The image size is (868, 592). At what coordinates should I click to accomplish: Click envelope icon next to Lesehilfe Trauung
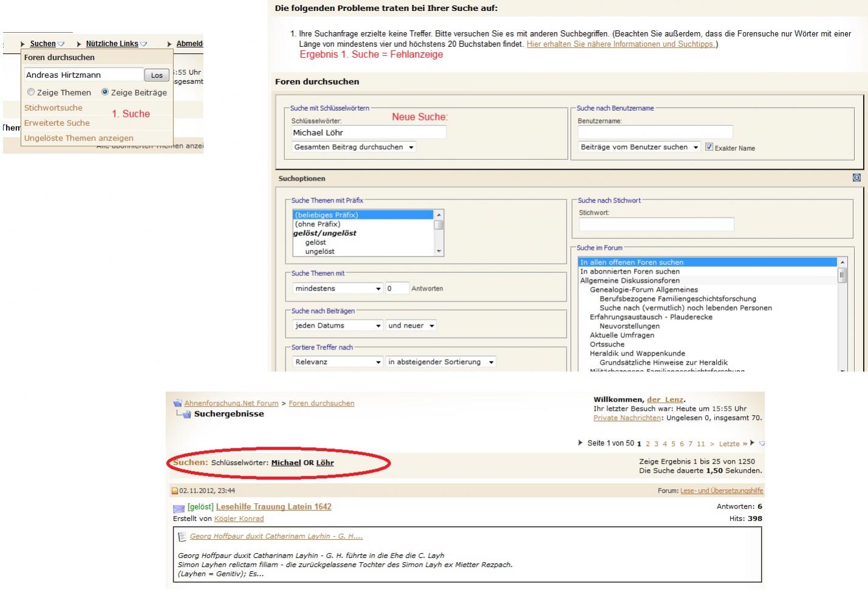[x=179, y=508]
